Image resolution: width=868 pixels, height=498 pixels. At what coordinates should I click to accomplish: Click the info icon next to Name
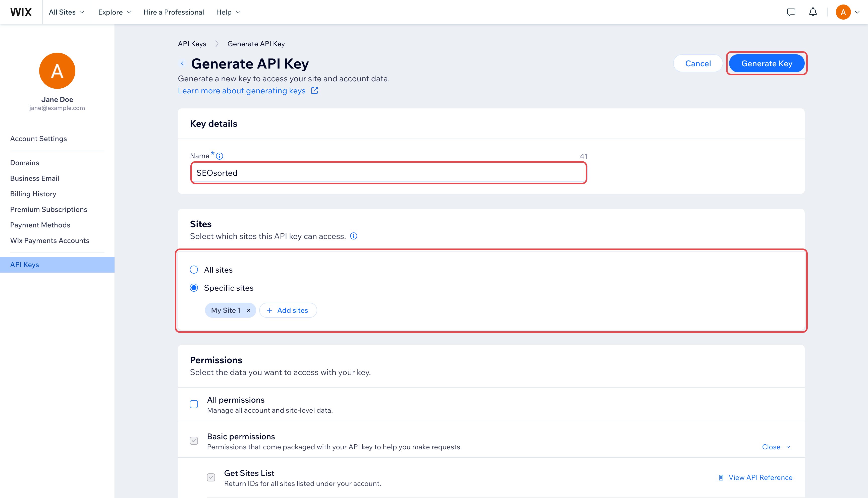(220, 156)
